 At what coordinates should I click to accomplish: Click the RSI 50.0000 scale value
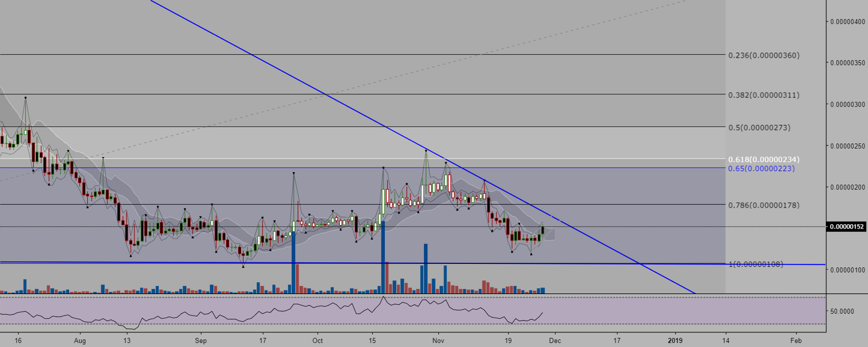pos(842,312)
